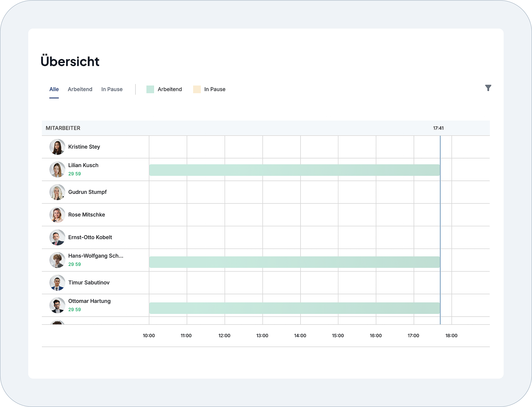Click Ottomar Hartung's 29 59 timer
This screenshot has height=407, width=532.
pyautogui.click(x=75, y=310)
